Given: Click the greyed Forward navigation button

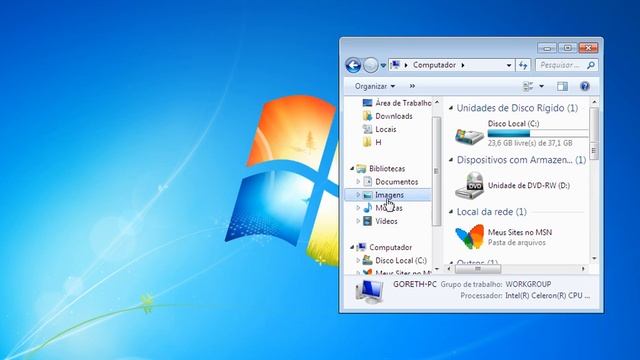Looking at the screenshot, I should (371, 65).
